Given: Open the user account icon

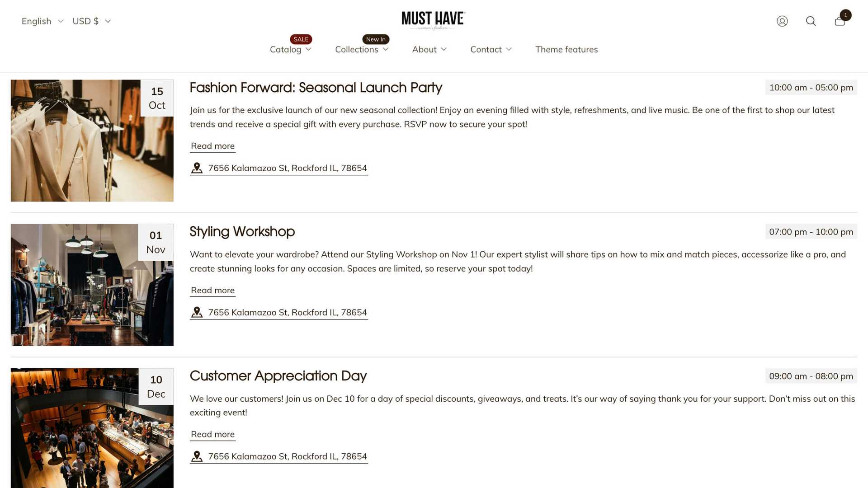Looking at the screenshot, I should tap(782, 21).
